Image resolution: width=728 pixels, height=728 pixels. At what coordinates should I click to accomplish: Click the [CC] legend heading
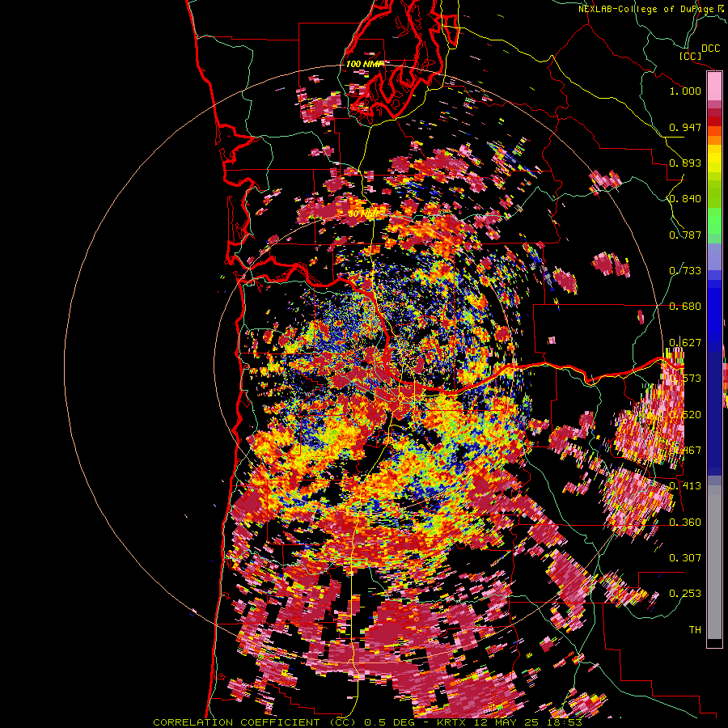pos(691,56)
